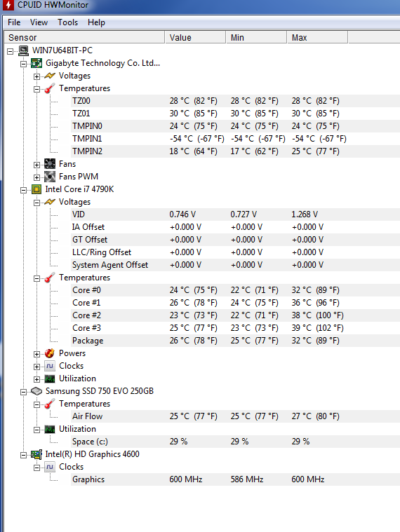Collapse the motherboard Temperatures node
Image resolution: width=400 pixels, height=532 pixels.
click(x=36, y=90)
